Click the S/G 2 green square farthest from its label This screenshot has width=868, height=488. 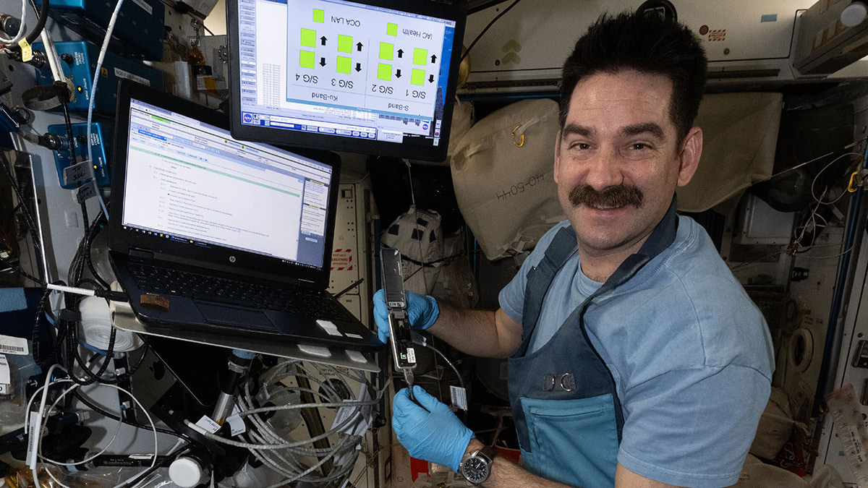click(386, 51)
